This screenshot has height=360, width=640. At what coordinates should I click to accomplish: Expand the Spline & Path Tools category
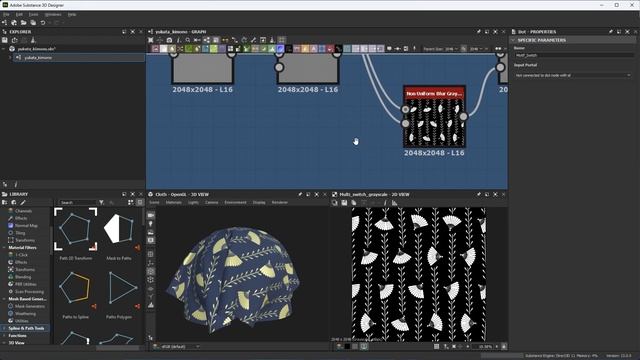4,328
